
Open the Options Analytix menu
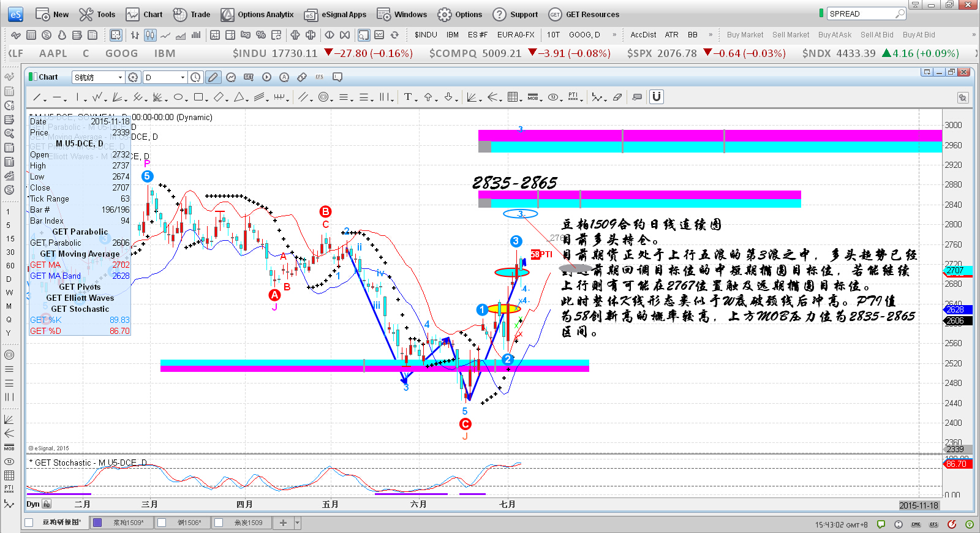[257, 14]
